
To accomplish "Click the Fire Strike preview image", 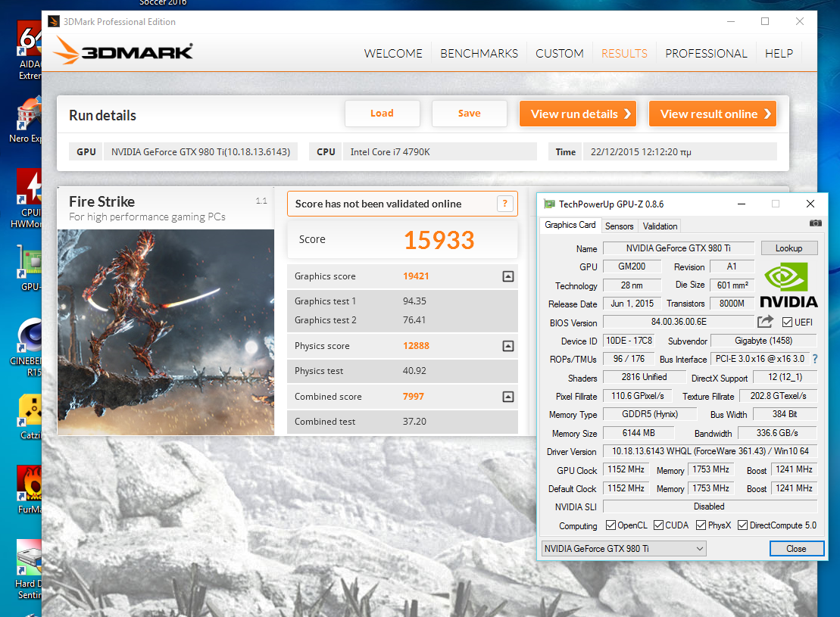I will tap(166, 332).
